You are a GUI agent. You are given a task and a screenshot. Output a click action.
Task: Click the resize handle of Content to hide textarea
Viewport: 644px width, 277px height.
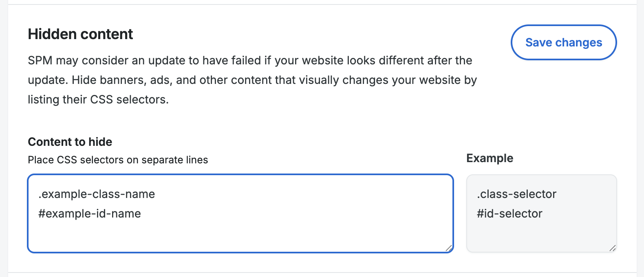click(x=448, y=248)
